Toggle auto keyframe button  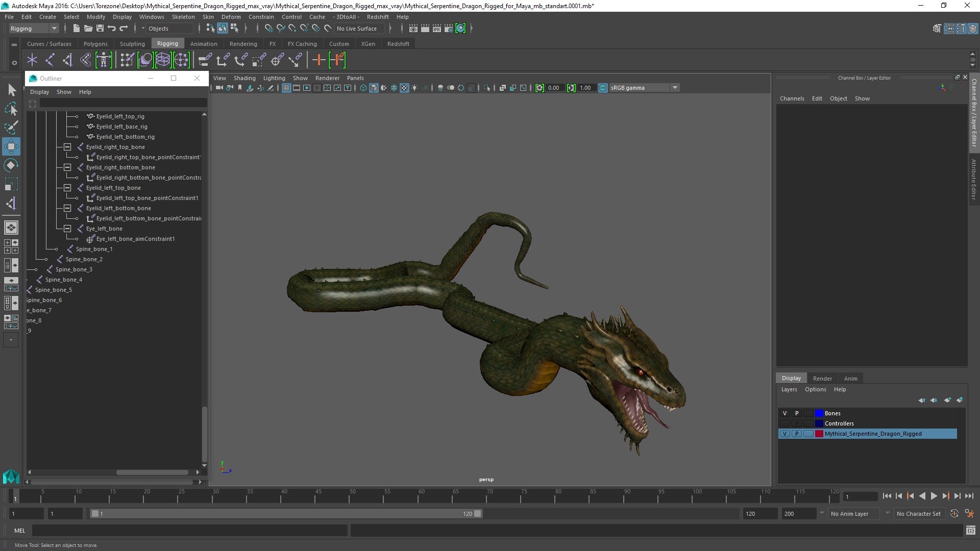(954, 514)
